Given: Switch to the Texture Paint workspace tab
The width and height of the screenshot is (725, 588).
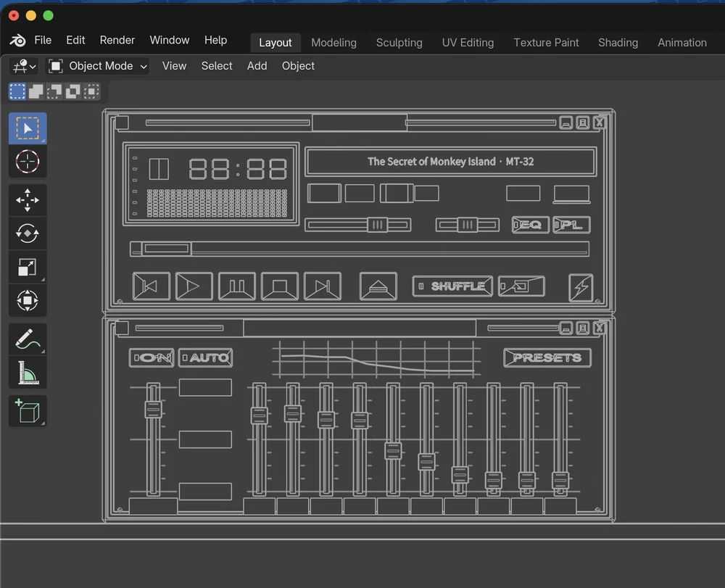Looking at the screenshot, I should pos(546,43).
